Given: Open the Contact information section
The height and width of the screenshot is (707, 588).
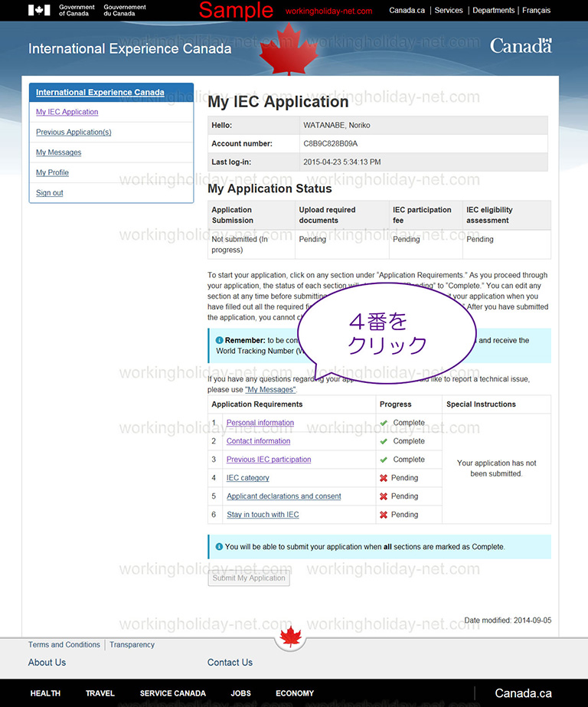Looking at the screenshot, I should (x=258, y=441).
